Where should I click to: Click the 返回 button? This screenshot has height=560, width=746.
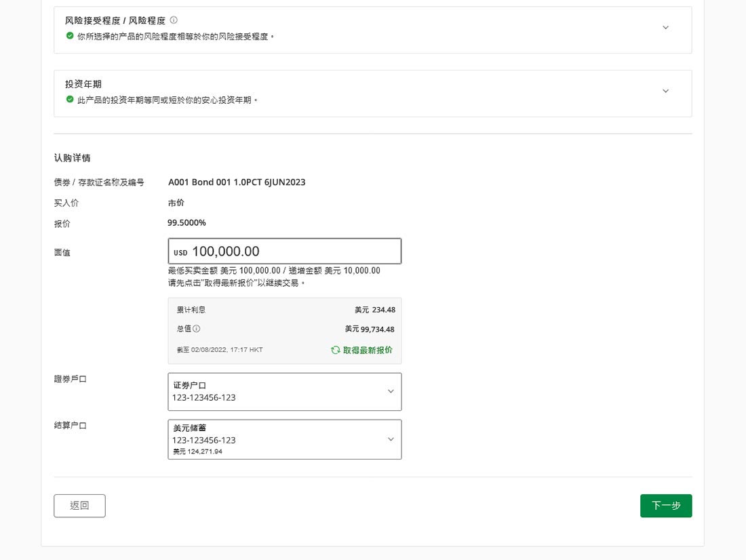(x=79, y=505)
